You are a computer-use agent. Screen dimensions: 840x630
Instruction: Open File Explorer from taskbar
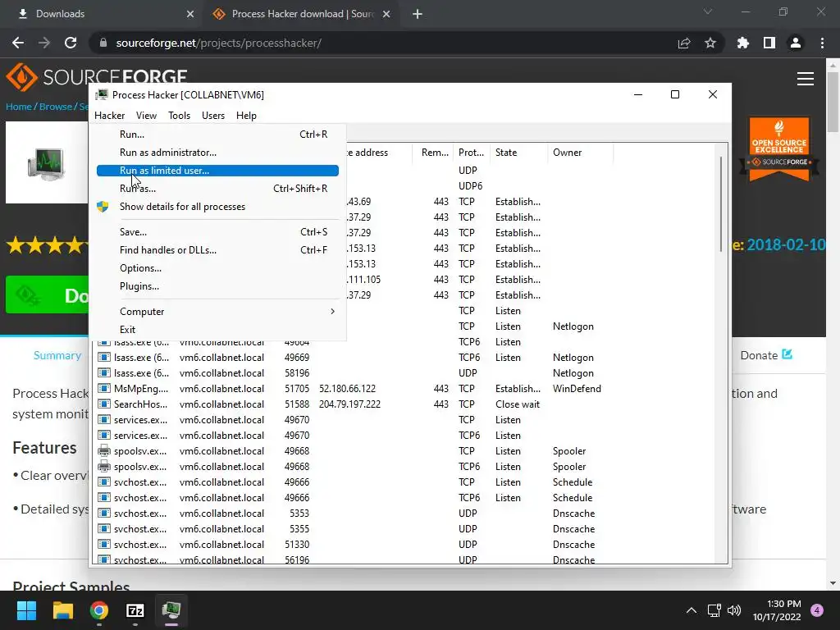click(x=62, y=610)
